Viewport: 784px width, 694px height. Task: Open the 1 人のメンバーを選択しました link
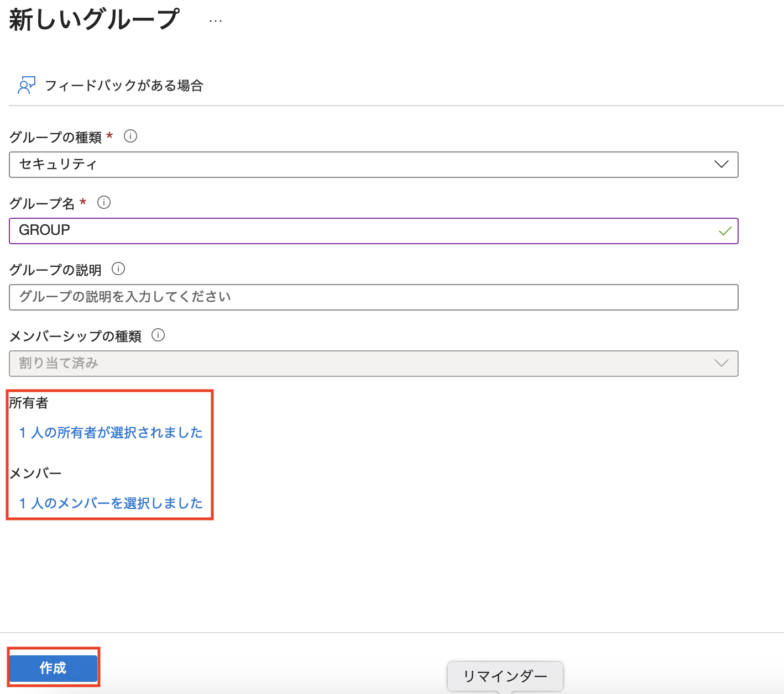pyautogui.click(x=111, y=503)
